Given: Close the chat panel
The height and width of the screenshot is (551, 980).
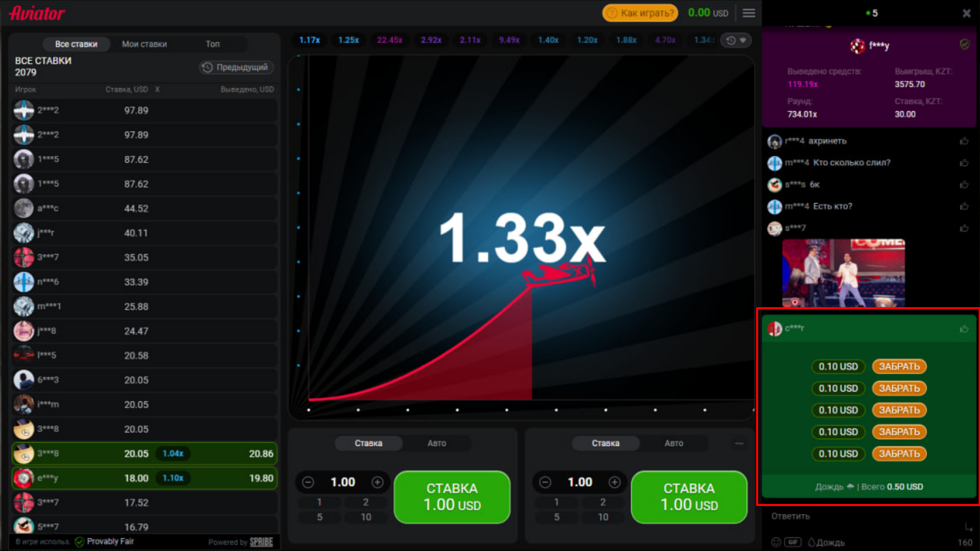Looking at the screenshot, I should click(x=966, y=13).
